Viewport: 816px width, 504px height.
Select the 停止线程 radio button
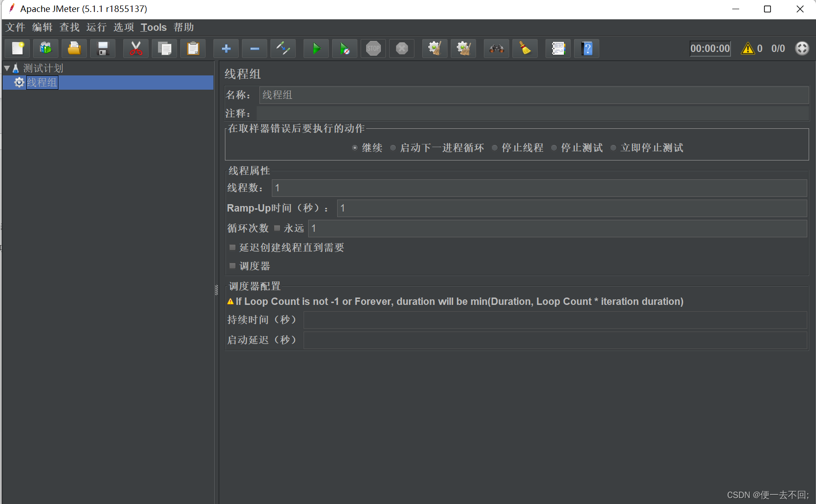click(494, 148)
